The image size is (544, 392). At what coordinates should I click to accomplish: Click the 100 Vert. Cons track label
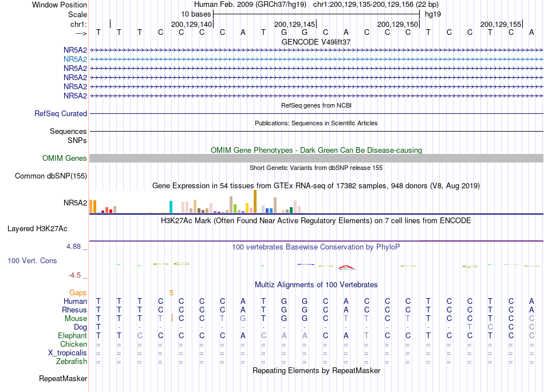pyautogui.click(x=32, y=260)
